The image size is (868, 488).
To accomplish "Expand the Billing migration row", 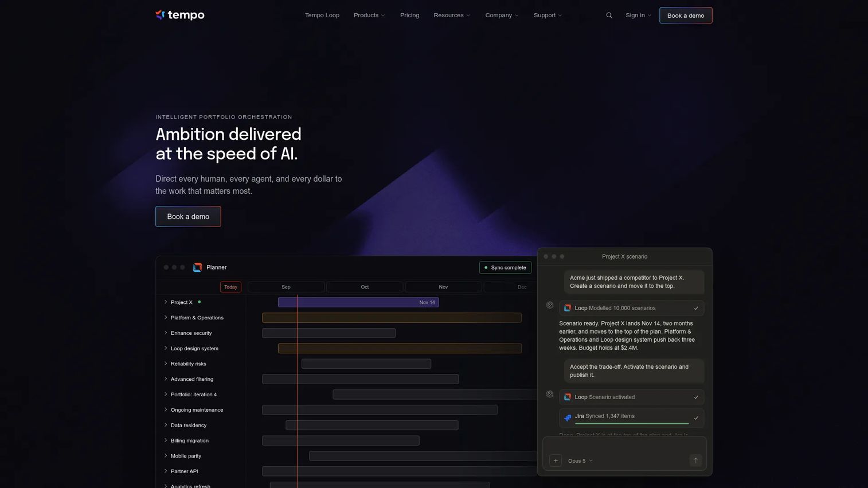I will (166, 440).
